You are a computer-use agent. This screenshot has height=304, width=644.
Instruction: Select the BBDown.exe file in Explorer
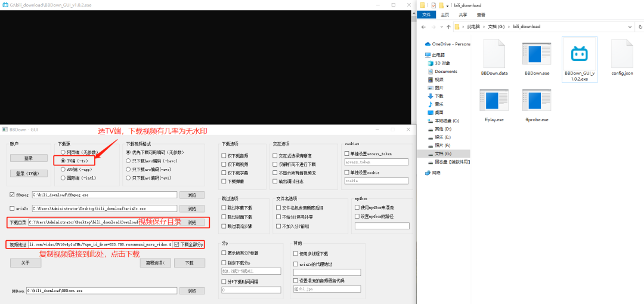537,59
